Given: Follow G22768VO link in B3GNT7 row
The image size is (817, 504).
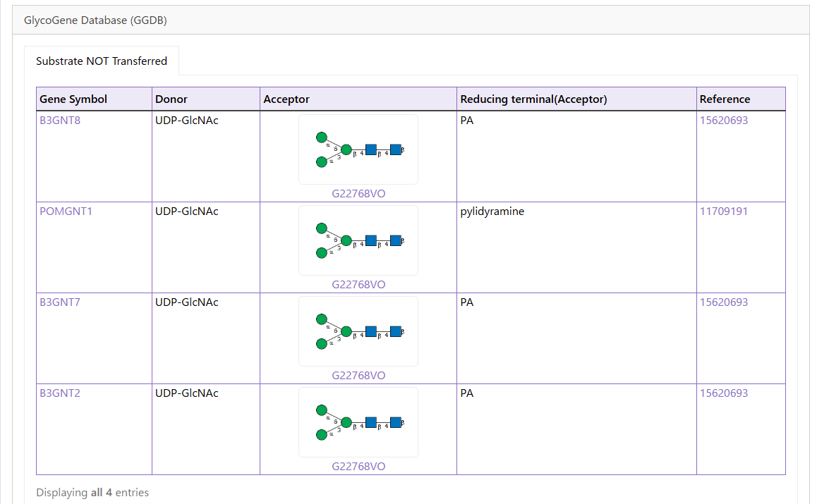Looking at the screenshot, I should tap(358, 376).
